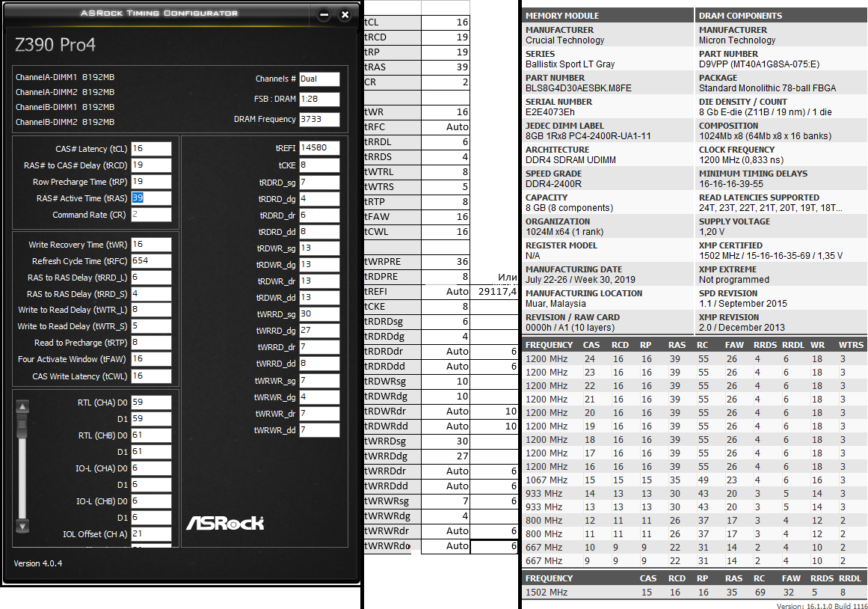Select the Write Recovery Time (tWR) field

coord(151,245)
